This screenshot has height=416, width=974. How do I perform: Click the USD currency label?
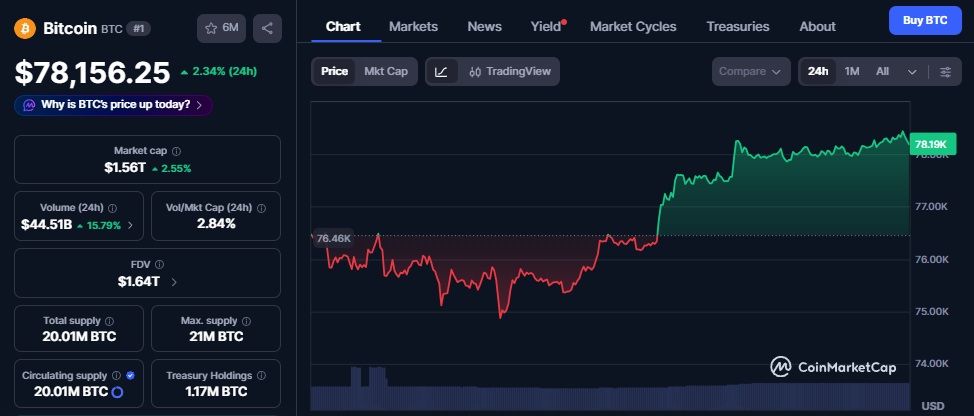(x=933, y=406)
